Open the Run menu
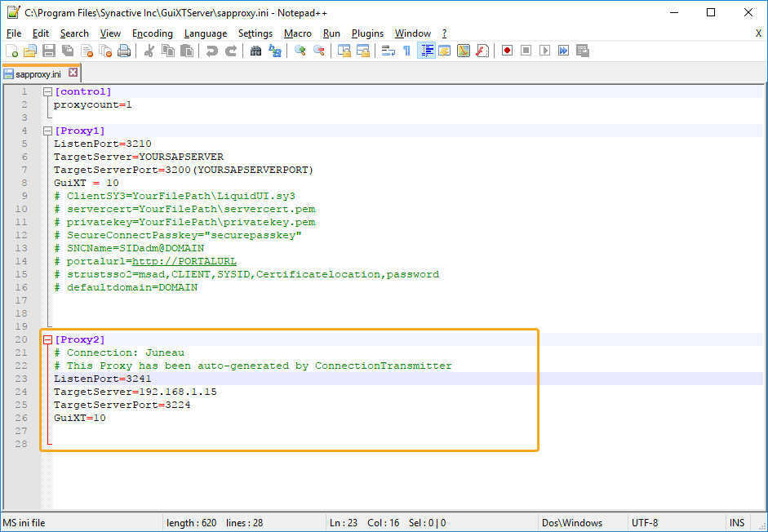The image size is (768, 532). pos(331,33)
